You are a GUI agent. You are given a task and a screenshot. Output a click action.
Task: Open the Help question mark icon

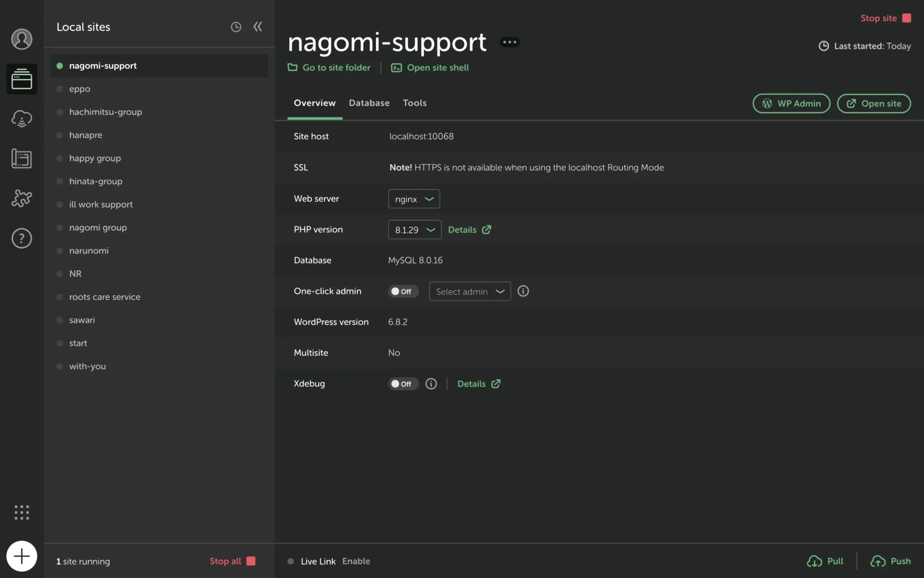(x=21, y=238)
